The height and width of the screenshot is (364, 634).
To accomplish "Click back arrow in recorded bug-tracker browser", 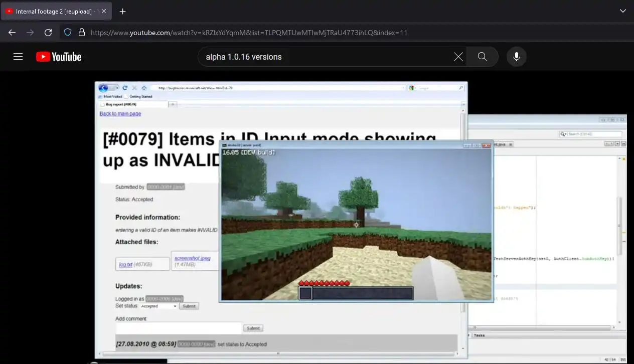I will 103,88.
